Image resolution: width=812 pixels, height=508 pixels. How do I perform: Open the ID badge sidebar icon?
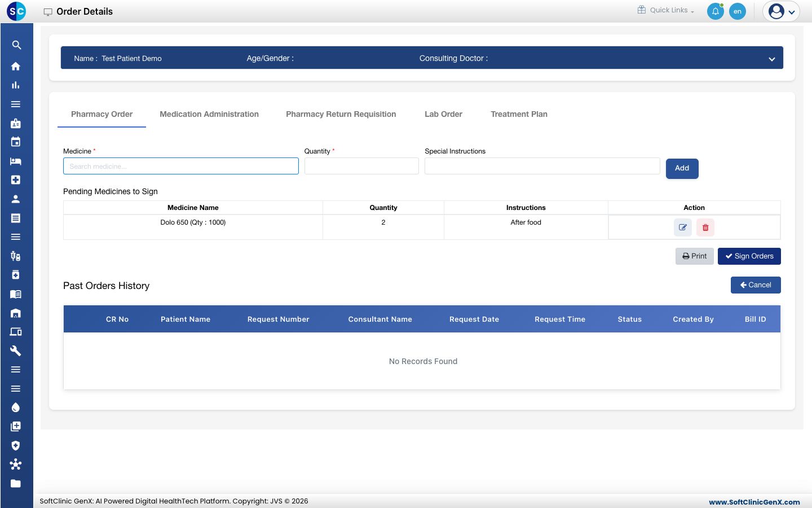(16, 123)
